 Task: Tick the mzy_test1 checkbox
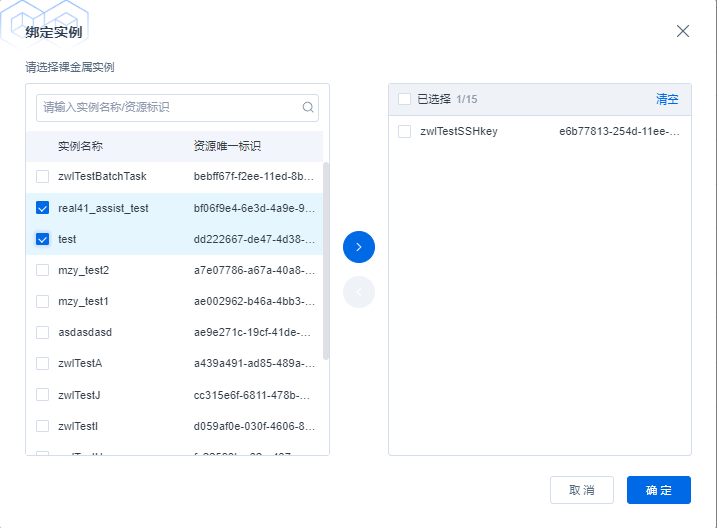click(42, 301)
